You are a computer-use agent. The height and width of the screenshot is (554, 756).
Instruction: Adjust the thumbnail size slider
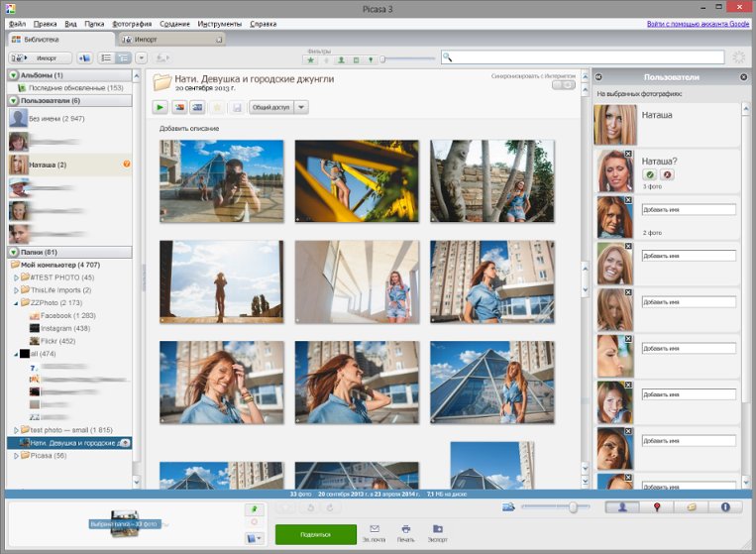tap(573, 507)
